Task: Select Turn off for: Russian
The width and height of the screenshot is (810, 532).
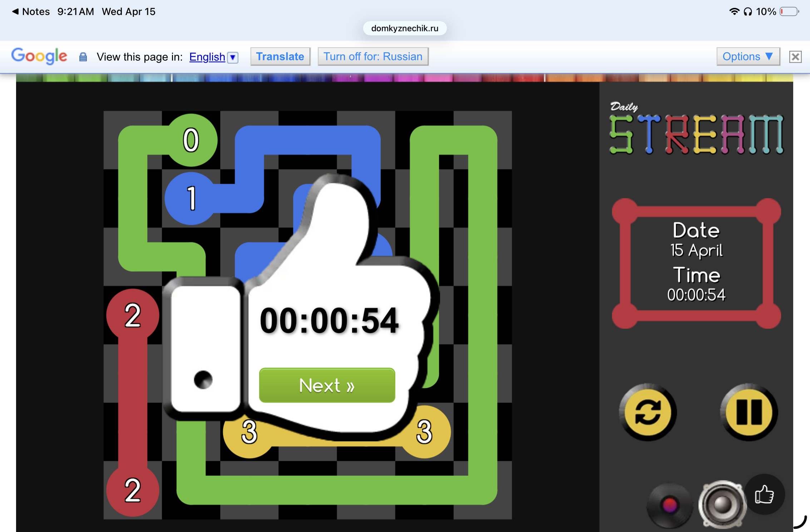Action: (373, 56)
